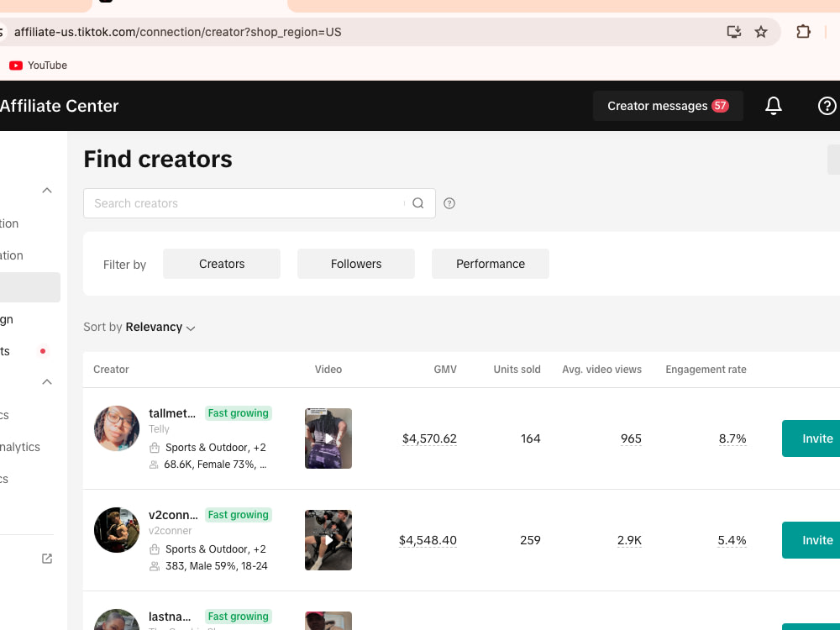
Task: Click the notification bell icon
Action: click(x=773, y=106)
